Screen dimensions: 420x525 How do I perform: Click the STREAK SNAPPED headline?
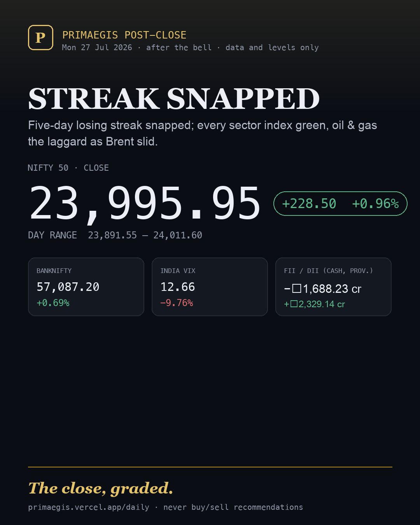click(174, 98)
